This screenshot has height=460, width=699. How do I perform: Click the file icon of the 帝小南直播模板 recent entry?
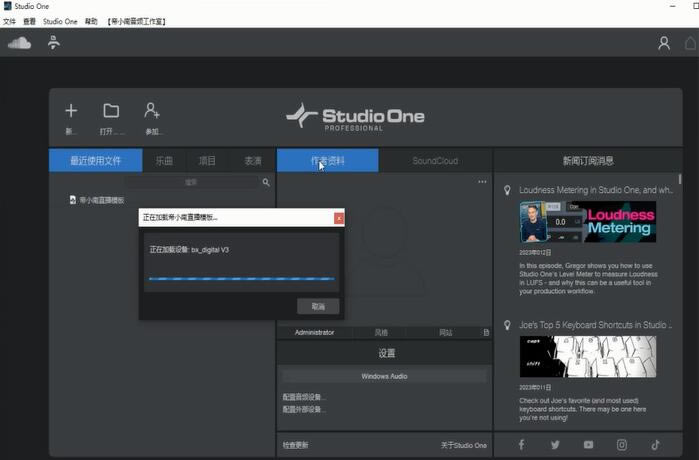coord(73,200)
